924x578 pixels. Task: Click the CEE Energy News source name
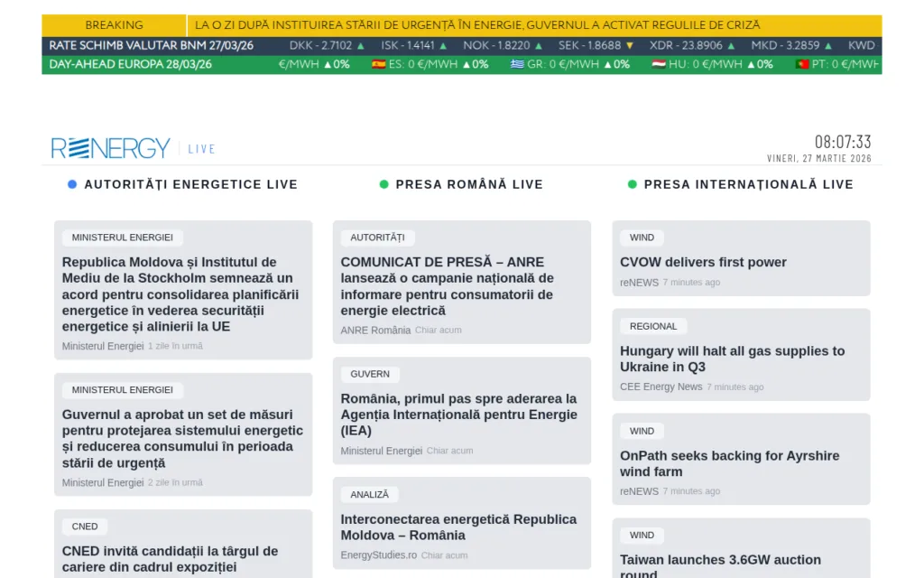(661, 387)
